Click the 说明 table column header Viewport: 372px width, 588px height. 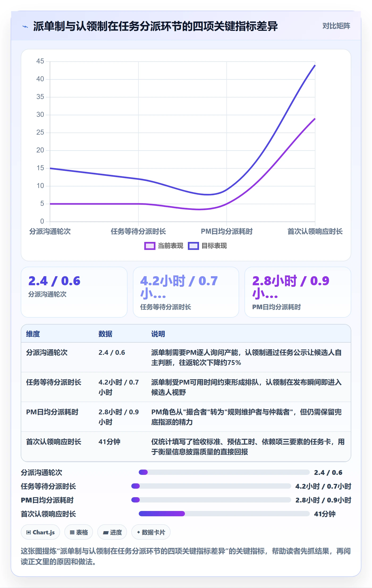158,334
